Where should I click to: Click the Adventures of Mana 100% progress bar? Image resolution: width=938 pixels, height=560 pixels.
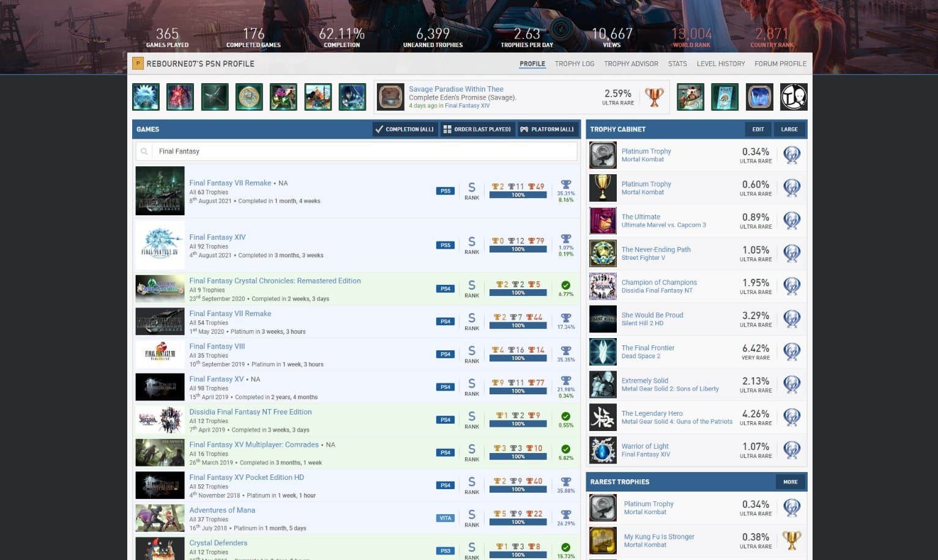518,522
